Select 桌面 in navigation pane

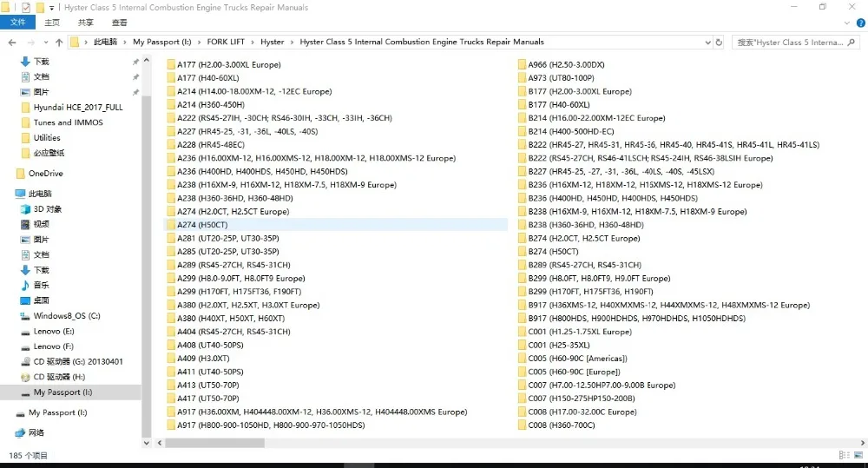[x=41, y=300]
